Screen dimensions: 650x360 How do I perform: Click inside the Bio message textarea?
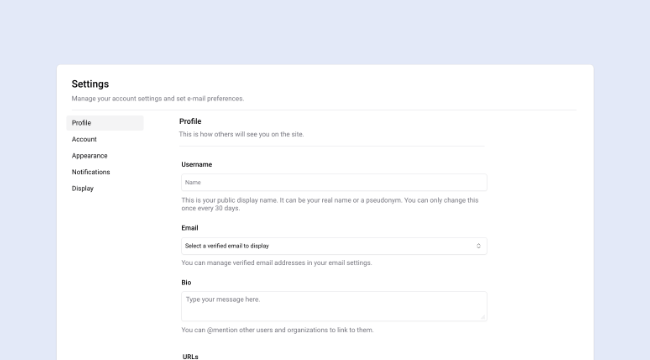click(334, 306)
